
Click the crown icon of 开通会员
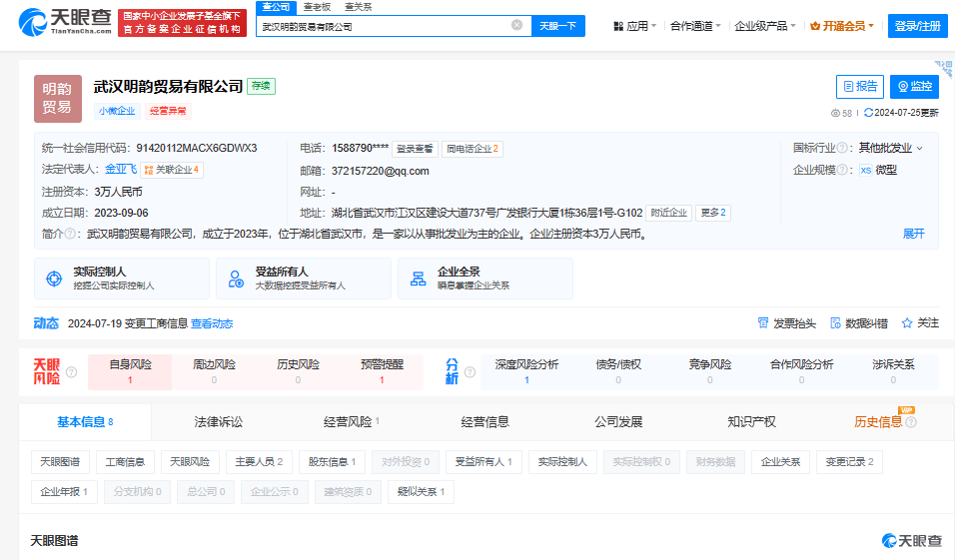(815, 26)
